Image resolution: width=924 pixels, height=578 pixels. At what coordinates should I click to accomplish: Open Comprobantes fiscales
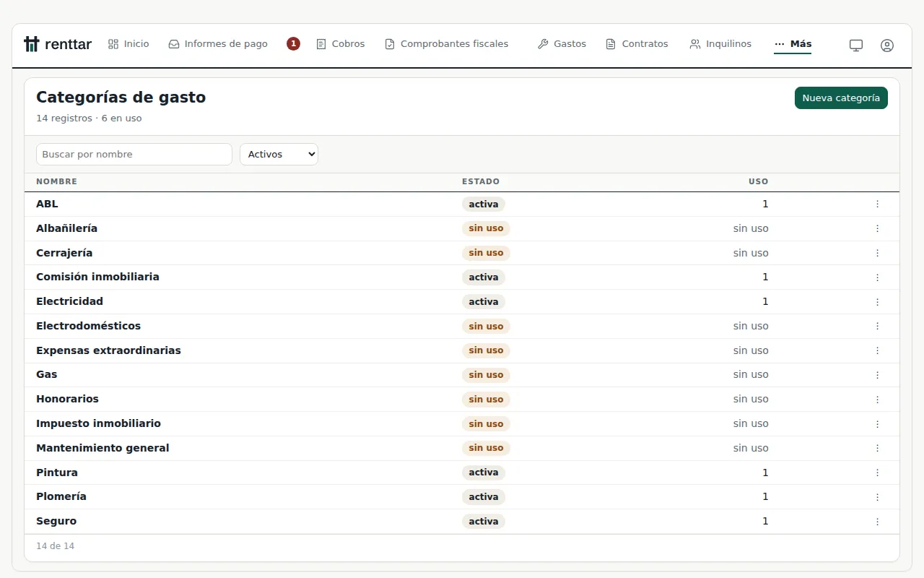[447, 44]
